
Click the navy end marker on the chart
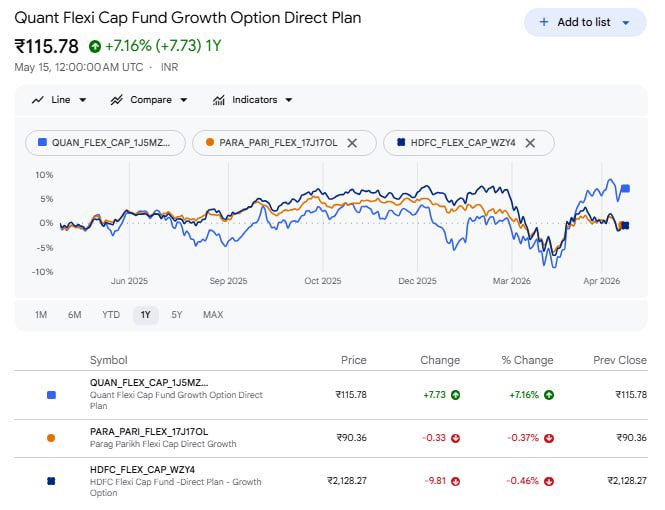[x=625, y=226]
